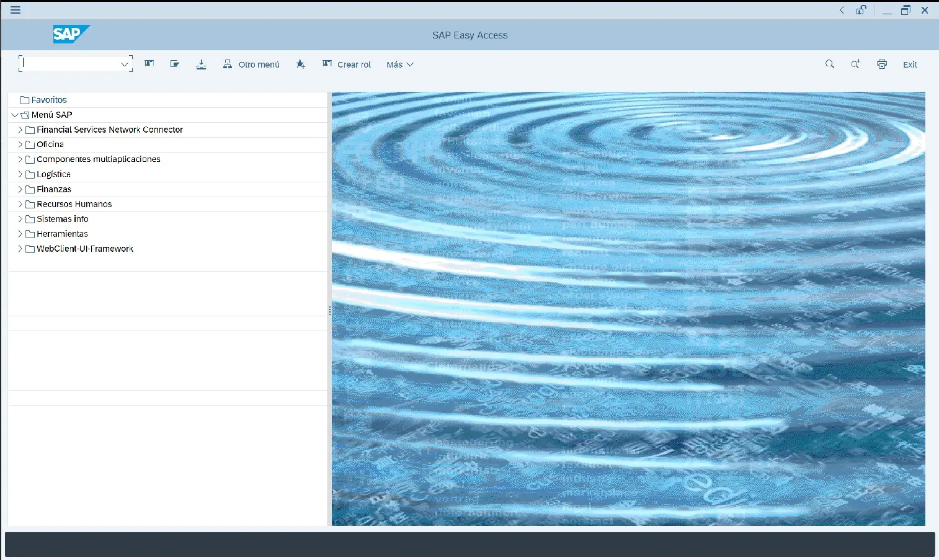Image resolution: width=939 pixels, height=560 pixels.
Task: Open the transaction code dropdown arrow
Action: coord(125,64)
